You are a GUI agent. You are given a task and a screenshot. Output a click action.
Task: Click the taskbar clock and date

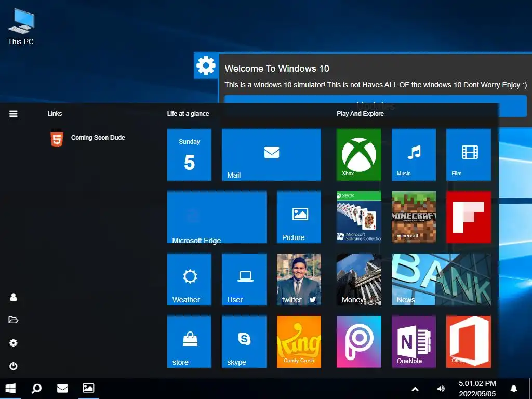(x=477, y=389)
